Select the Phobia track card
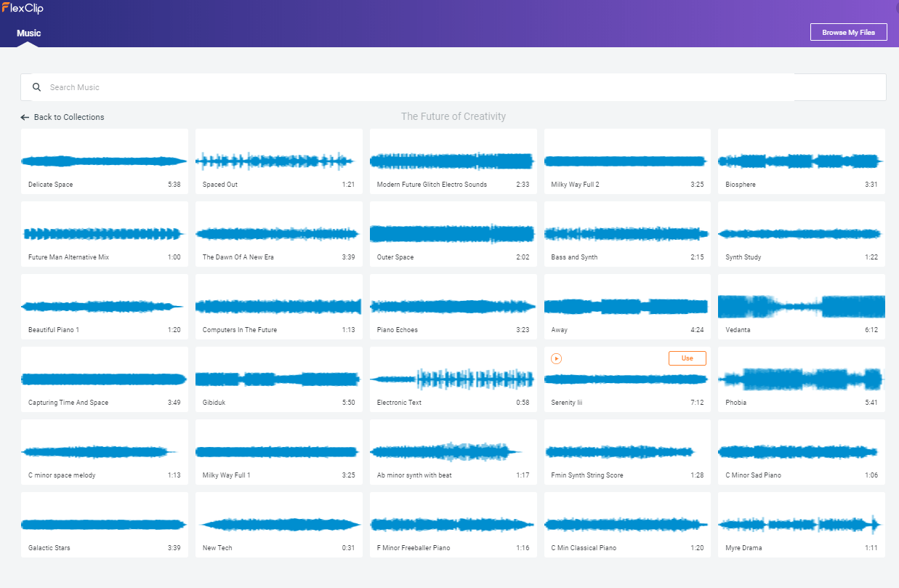This screenshot has height=588, width=899. tap(802, 379)
